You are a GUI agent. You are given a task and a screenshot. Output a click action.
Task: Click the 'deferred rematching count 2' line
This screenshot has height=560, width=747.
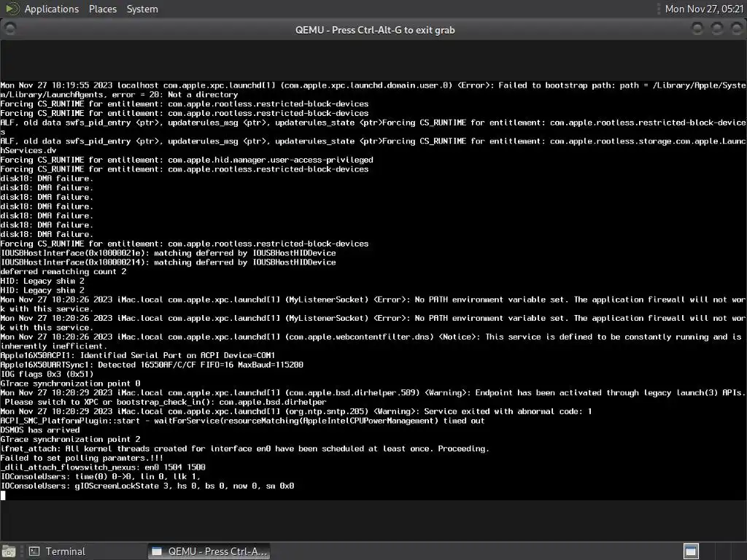63,272
